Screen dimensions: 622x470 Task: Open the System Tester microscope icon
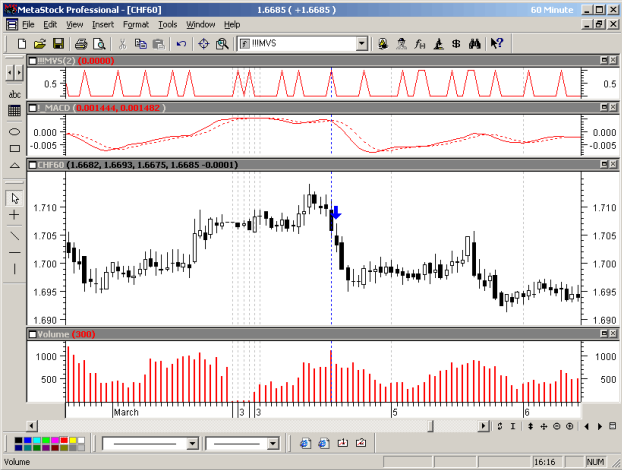[x=438, y=44]
